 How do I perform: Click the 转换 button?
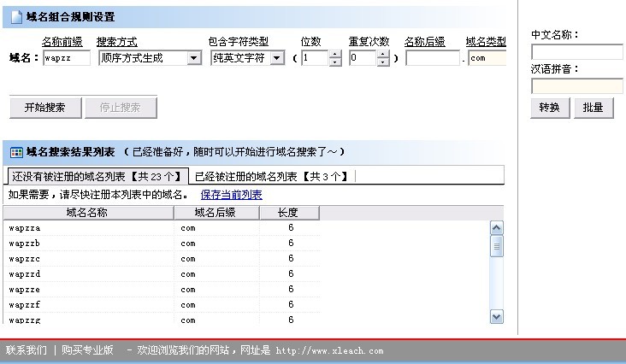[550, 108]
